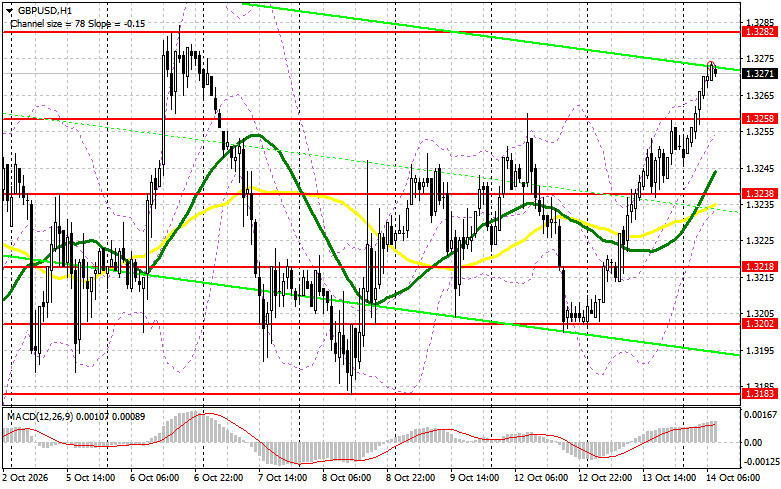Click the 8 Oct 06:00 time label

tap(347, 478)
